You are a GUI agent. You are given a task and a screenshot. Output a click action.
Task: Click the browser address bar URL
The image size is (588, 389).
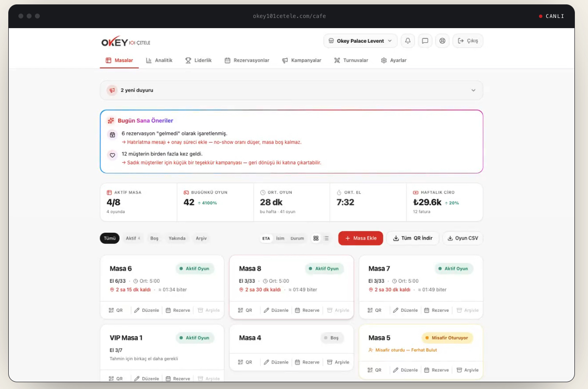click(289, 16)
